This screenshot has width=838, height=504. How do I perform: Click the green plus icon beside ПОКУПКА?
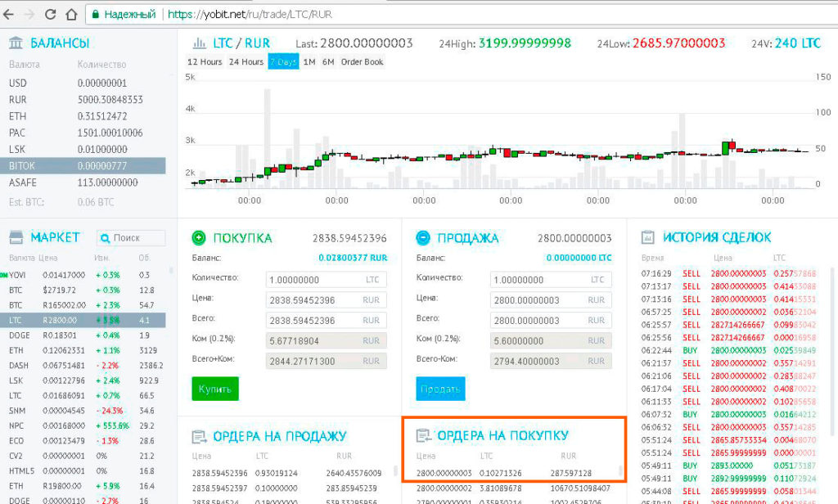[199, 238]
